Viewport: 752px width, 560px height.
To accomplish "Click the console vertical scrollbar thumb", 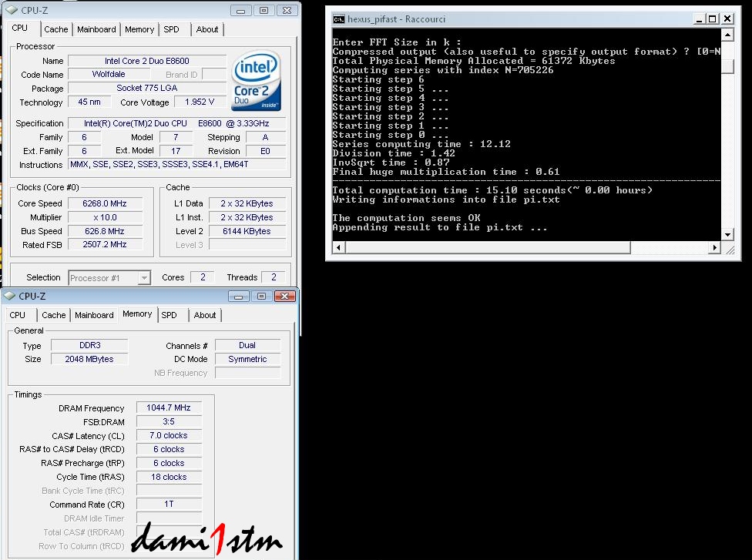I will pyautogui.click(x=727, y=66).
